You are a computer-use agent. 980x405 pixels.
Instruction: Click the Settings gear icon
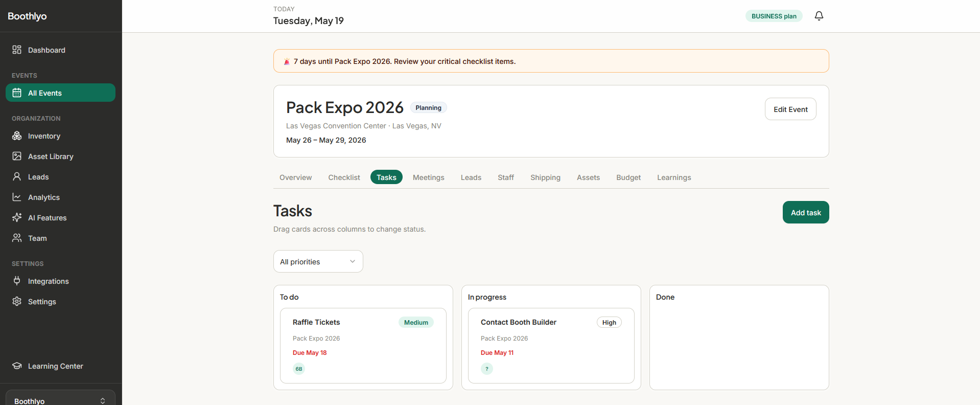17,301
